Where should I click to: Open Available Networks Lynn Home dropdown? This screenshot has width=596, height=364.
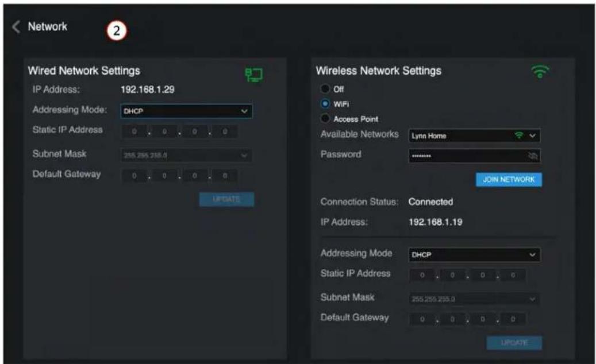(x=474, y=135)
